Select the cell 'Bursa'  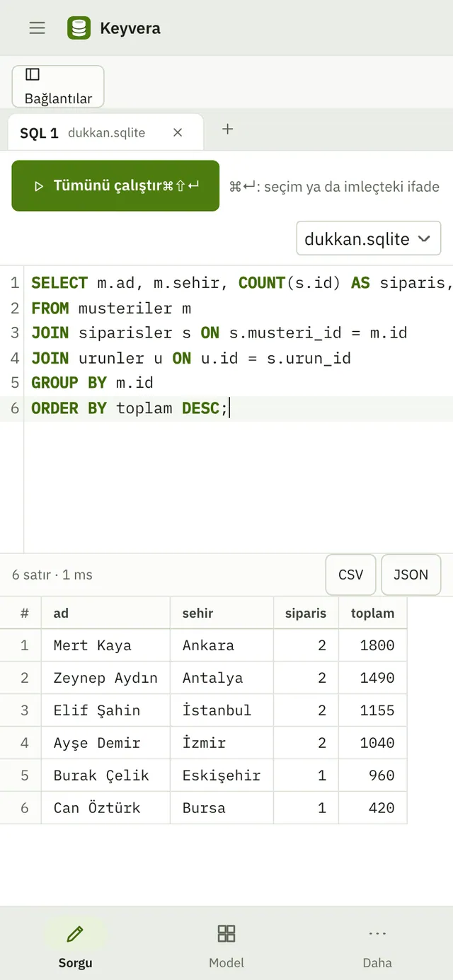click(222, 808)
